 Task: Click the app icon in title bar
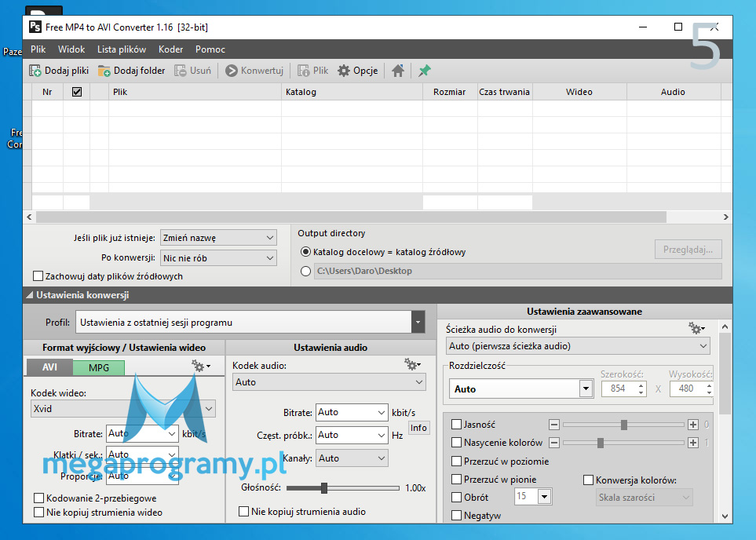click(35, 27)
